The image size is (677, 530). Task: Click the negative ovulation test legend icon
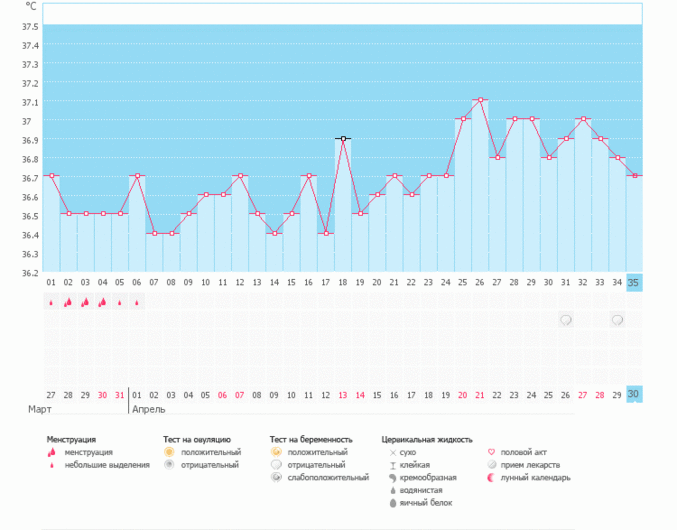pyautogui.click(x=170, y=465)
